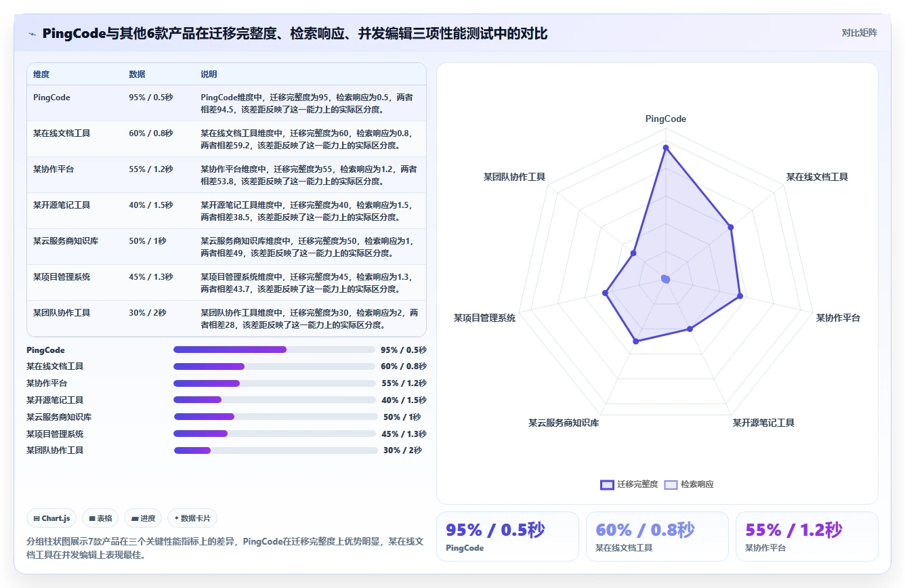Click the 某项目管理系统 radar axis label
Screen dimensions: 905x588
(484, 318)
